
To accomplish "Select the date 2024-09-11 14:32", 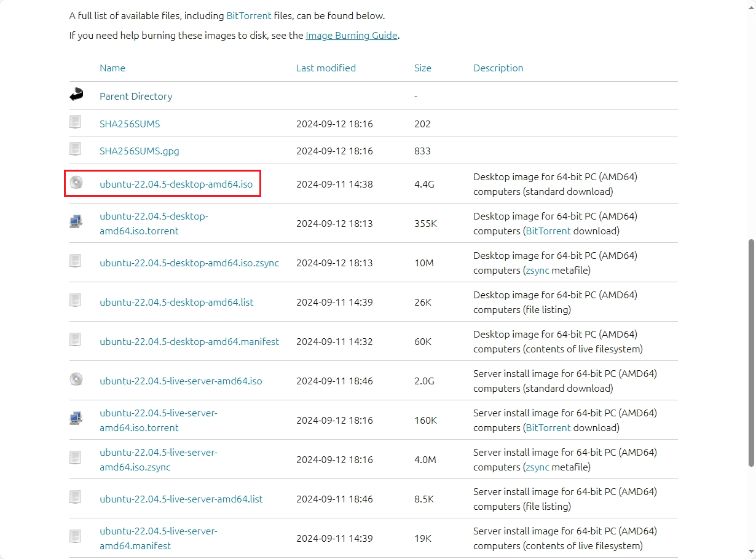I will (334, 342).
